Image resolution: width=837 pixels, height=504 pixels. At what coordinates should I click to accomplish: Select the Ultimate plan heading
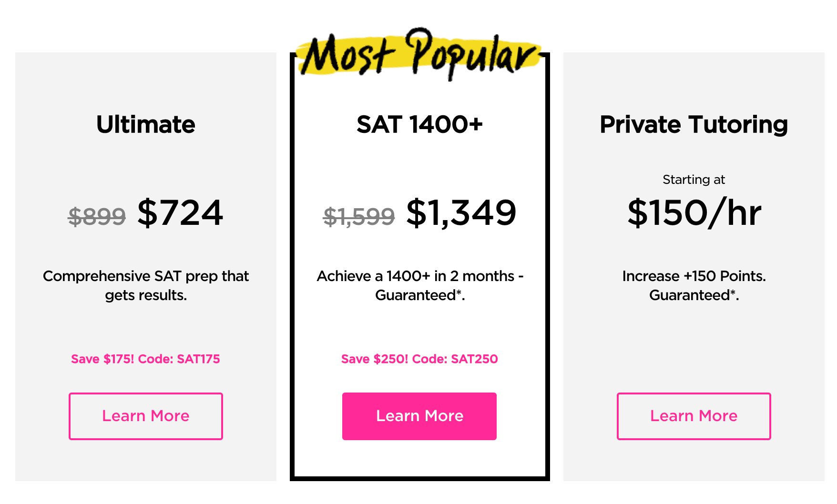tap(145, 125)
